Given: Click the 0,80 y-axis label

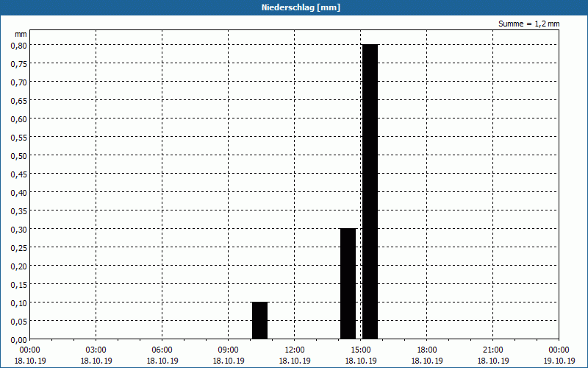Looking at the screenshot, I should [19, 46].
